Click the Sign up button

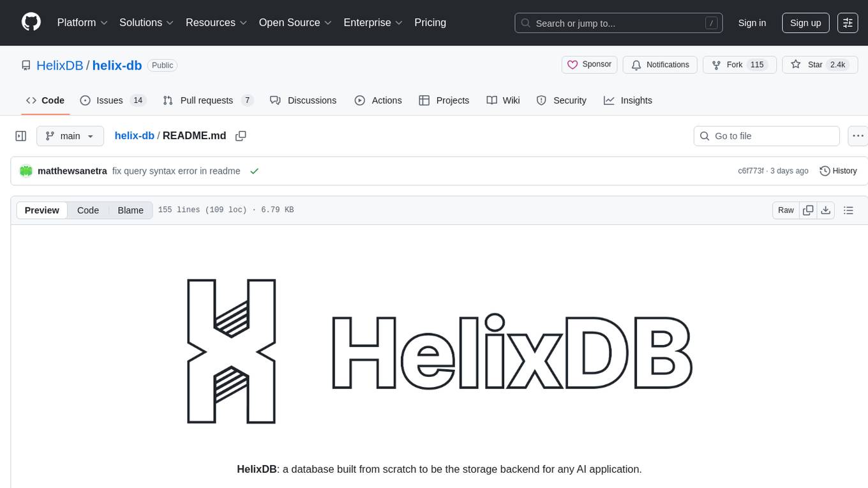805,23
